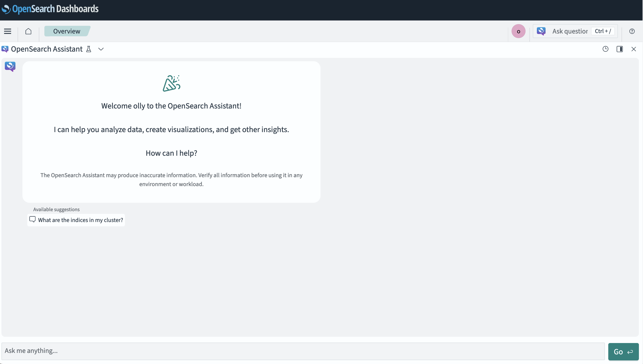Click the experimental flask icon beside the title

pyautogui.click(x=89, y=49)
